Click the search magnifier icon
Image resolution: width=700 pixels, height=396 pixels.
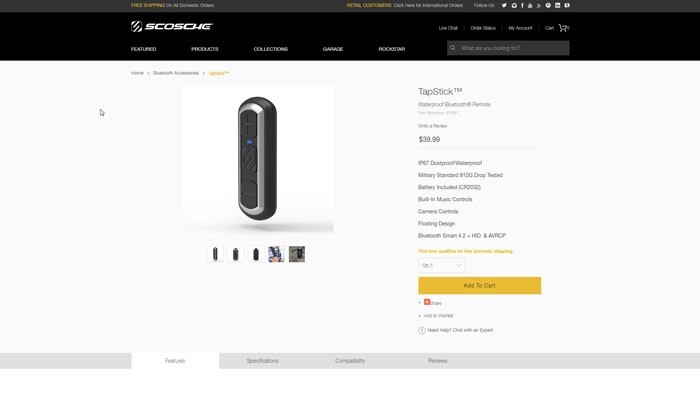point(453,48)
